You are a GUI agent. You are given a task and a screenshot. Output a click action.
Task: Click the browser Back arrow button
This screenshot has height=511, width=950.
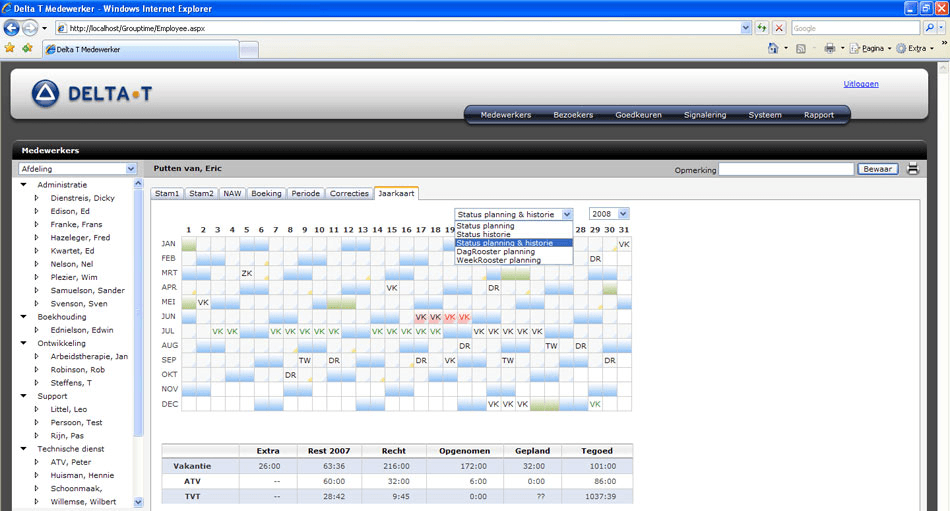tap(12, 28)
